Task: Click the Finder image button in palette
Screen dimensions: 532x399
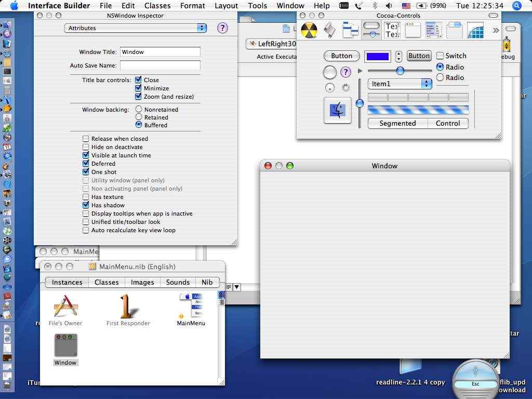Action: pyautogui.click(x=338, y=111)
